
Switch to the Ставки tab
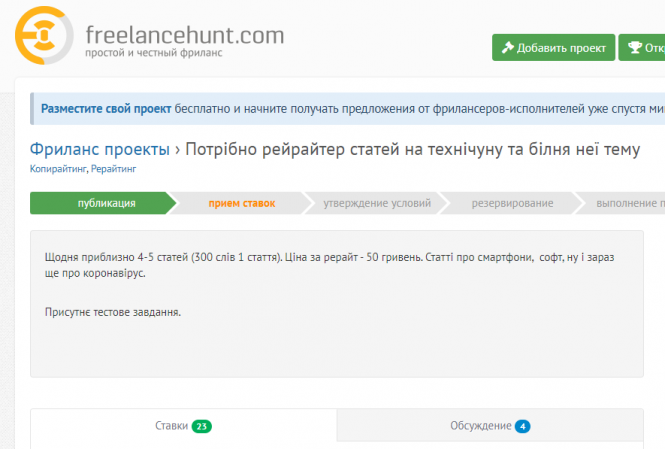171,425
